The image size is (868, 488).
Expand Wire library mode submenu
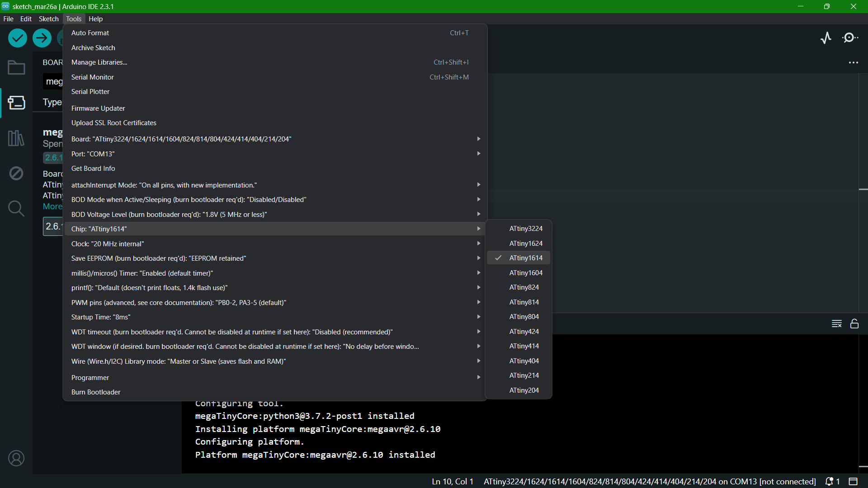275,361
